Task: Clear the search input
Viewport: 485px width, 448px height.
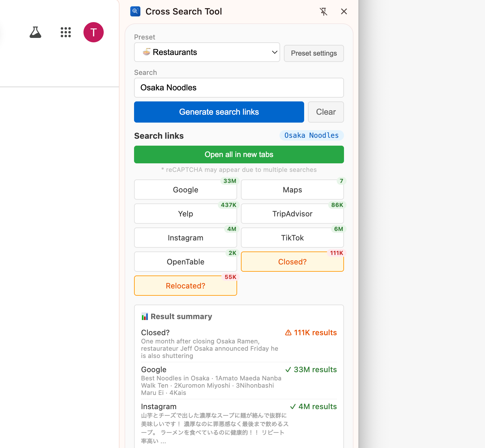Action: 326,112
